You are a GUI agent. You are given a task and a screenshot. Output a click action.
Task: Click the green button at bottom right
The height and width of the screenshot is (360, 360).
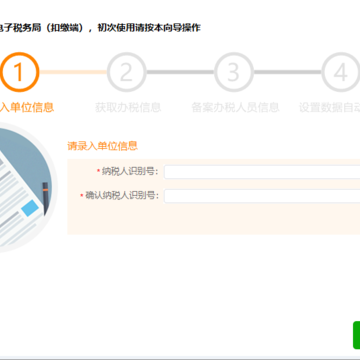pos(356,335)
